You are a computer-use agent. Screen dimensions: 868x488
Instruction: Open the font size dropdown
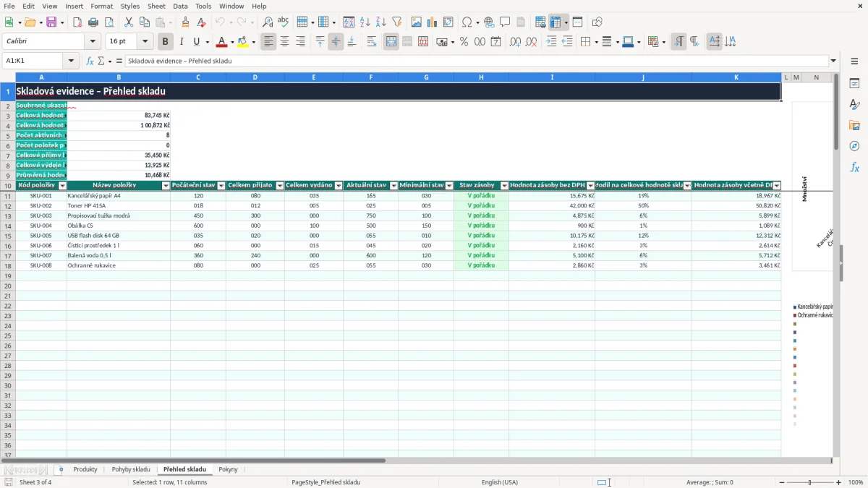pos(145,42)
